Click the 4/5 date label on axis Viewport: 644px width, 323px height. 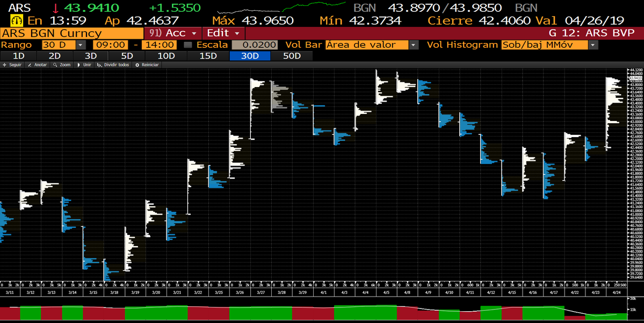[x=386, y=292]
